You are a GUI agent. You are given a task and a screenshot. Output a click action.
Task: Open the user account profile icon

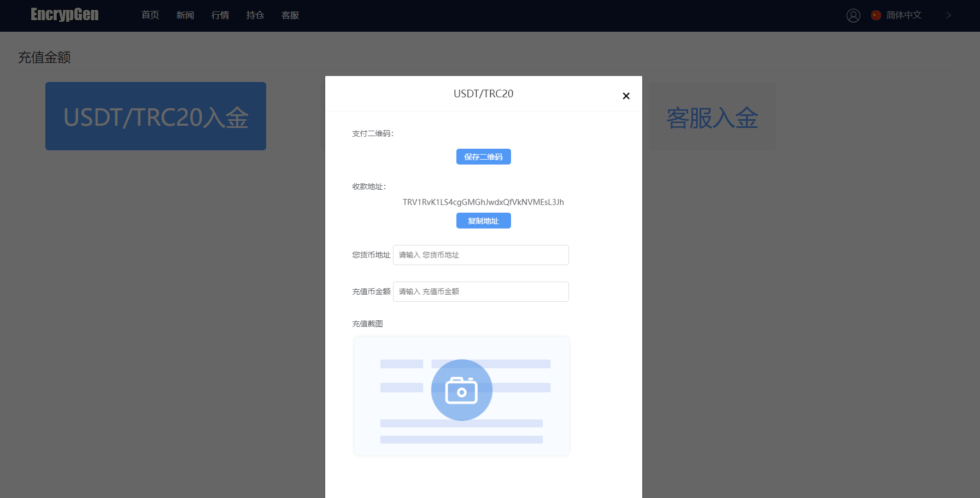853,15
